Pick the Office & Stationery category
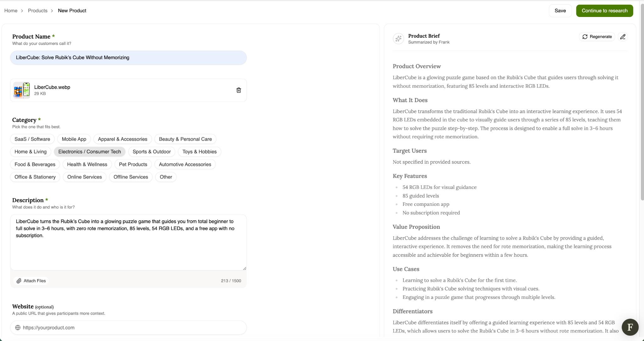The image size is (644, 341). tap(35, 177)
